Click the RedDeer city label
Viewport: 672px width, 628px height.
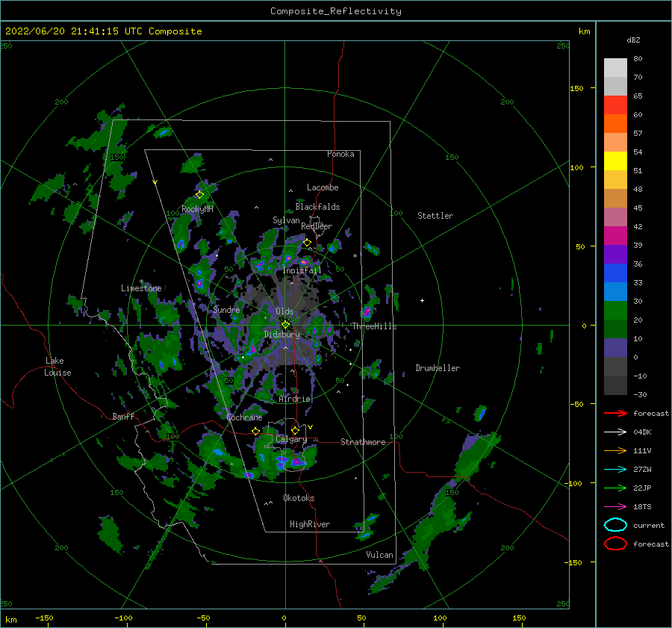click(317, 226)
